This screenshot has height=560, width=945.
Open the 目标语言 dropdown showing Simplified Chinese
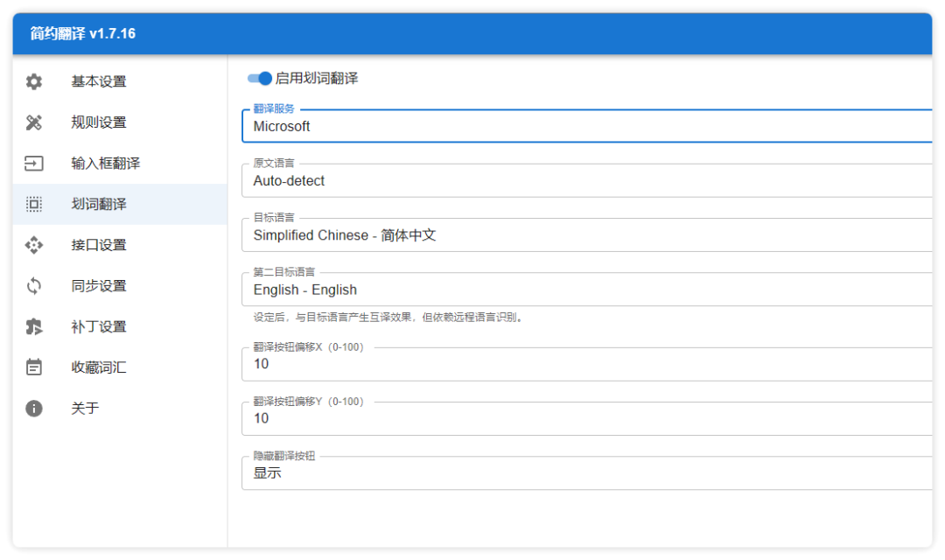[587, 235]
